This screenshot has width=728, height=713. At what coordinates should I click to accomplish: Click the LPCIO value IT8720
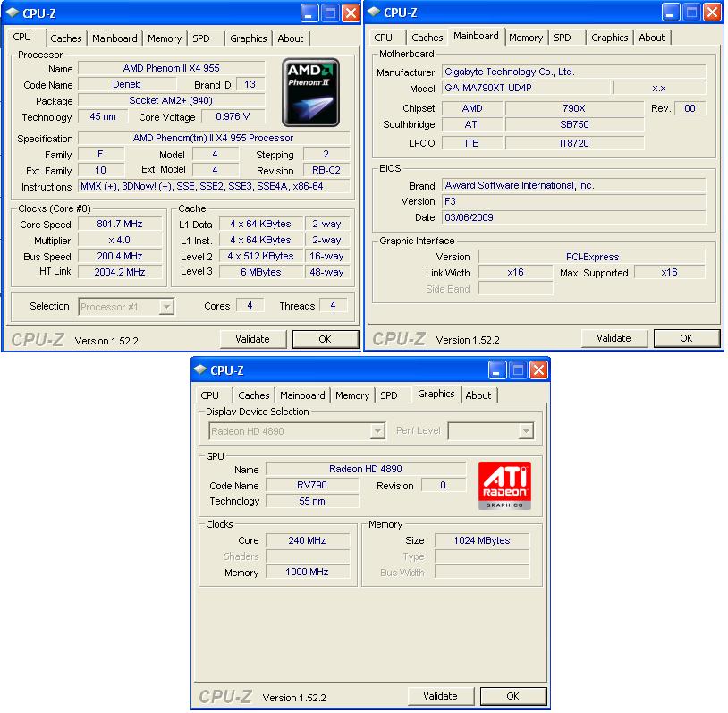pyautogui.click(x=574, y=143)
